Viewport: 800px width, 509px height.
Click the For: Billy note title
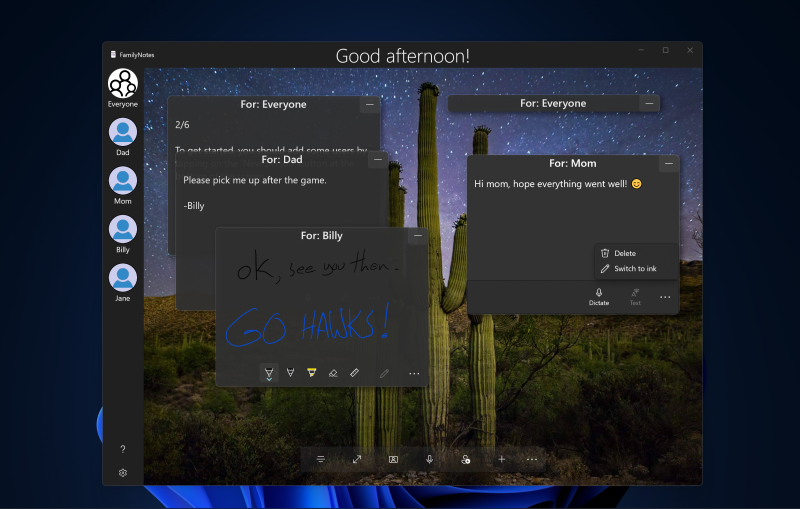click(x=321, y=236)
